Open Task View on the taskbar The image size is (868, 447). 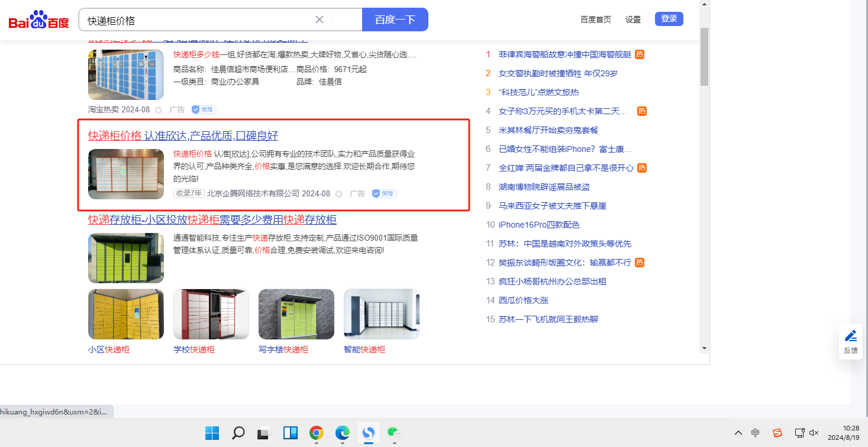click(264, 433)
